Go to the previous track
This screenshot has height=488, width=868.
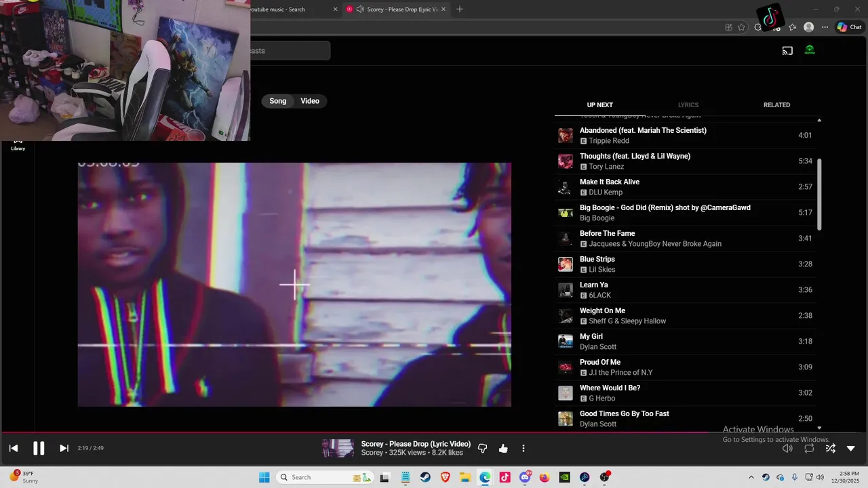[14, 448]
